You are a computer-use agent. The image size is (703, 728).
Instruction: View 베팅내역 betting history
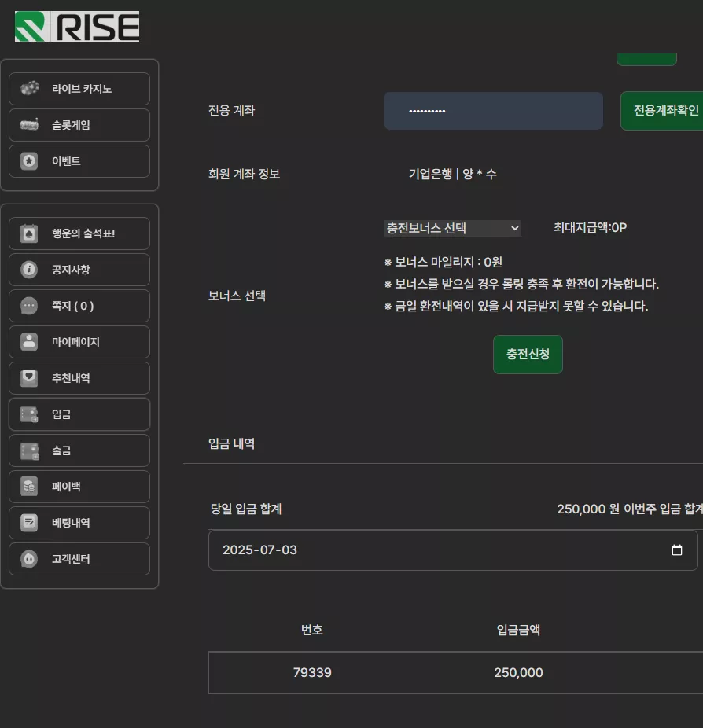[79, 524]
